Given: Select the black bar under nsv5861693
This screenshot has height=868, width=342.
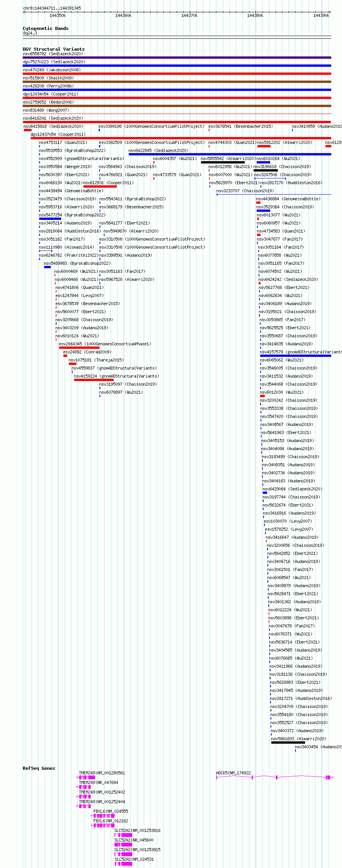Looking at the screenshot, I should click(x=288, y=743).
